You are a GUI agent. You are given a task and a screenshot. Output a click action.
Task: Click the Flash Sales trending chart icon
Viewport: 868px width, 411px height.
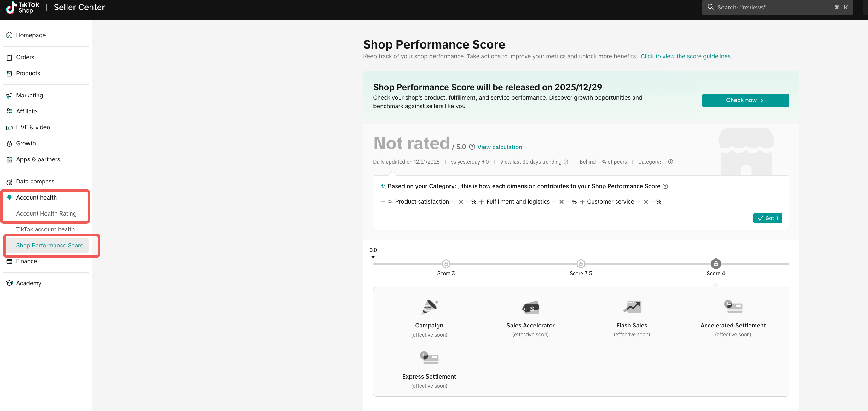[632, 307]
